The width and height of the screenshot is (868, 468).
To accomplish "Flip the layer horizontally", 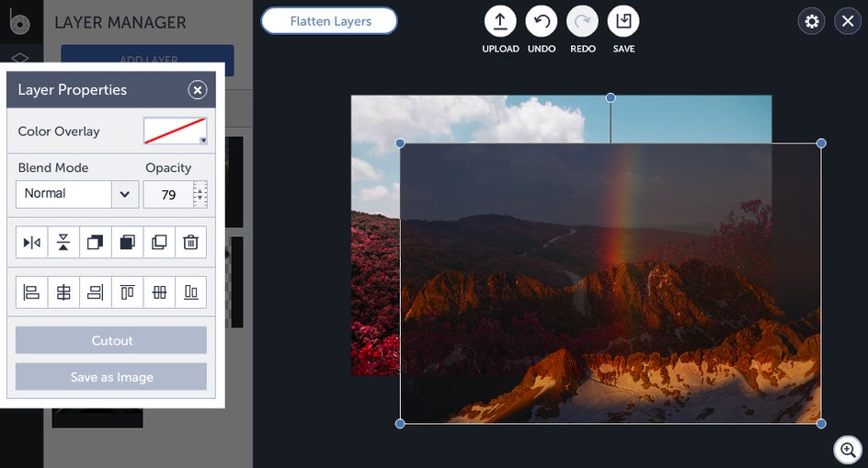I will (x=32, y=242).
